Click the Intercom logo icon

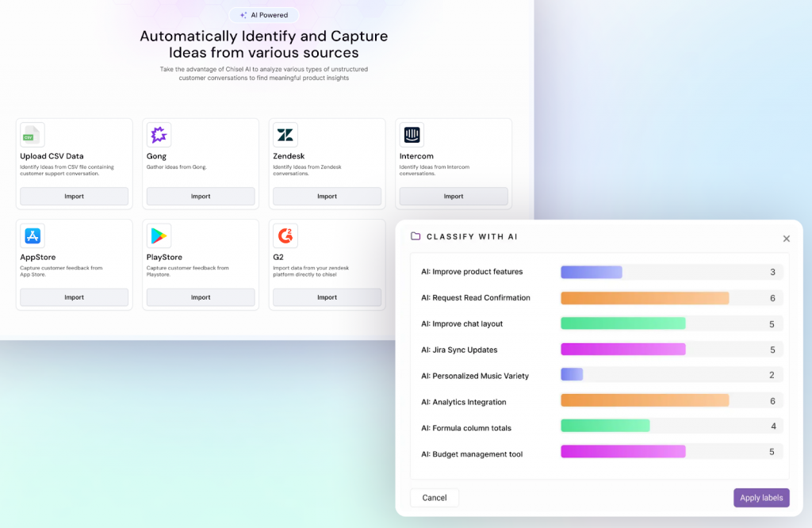click(x=412, y=135)
